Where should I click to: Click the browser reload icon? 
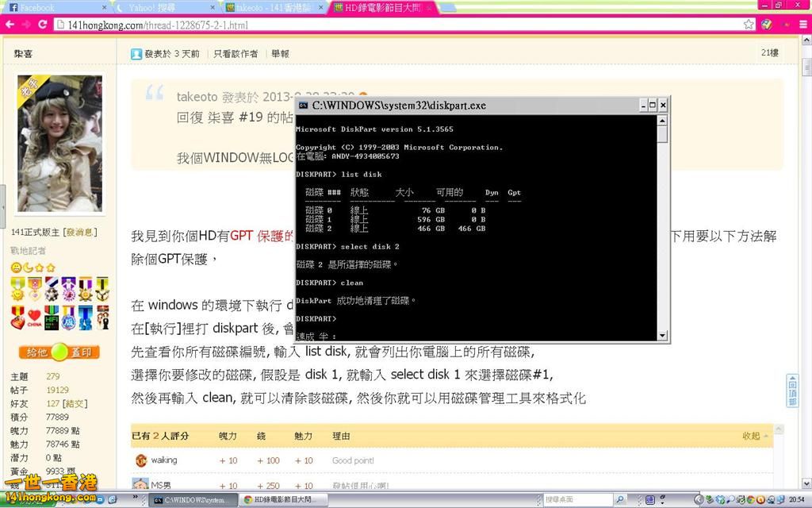[44, 25]
